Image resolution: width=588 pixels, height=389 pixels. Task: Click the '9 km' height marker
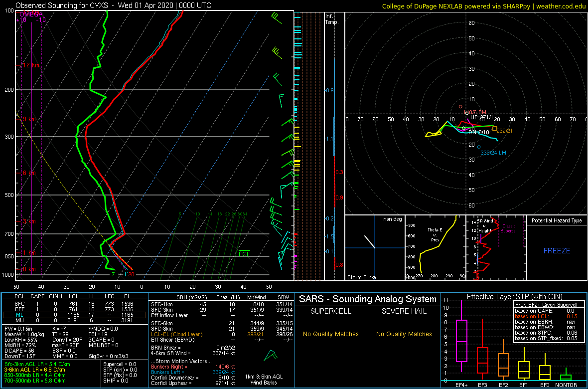[29, 119]
